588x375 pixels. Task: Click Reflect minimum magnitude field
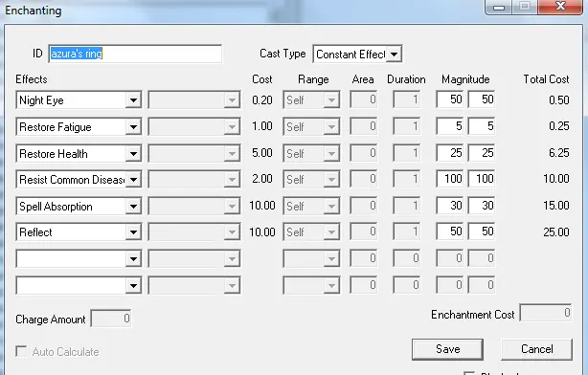450,232
